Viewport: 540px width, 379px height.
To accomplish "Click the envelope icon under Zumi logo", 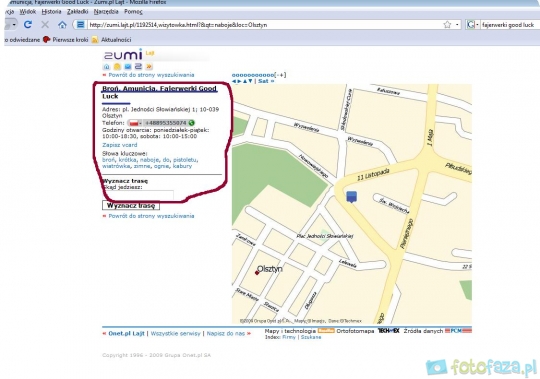I will (x=128, y=67).
